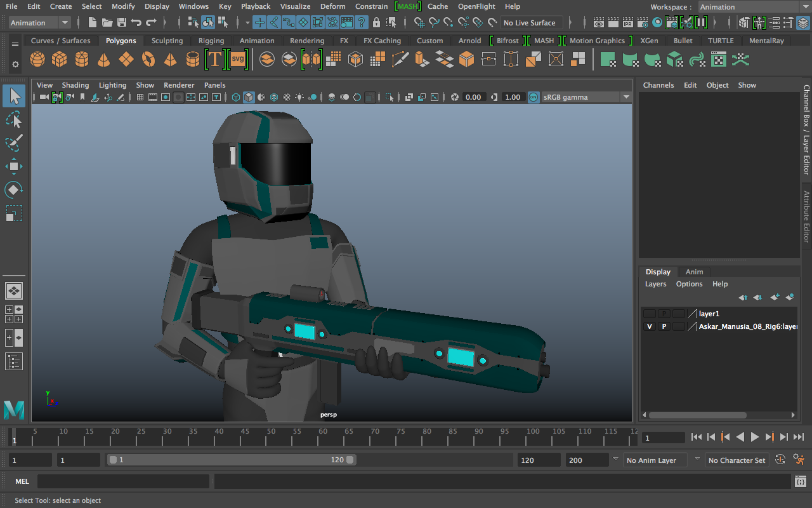Screen dimensions: 812x508
Task: Toggle visibility V box of Askar_Manusia layer
Action: click(x=649, y=326)
